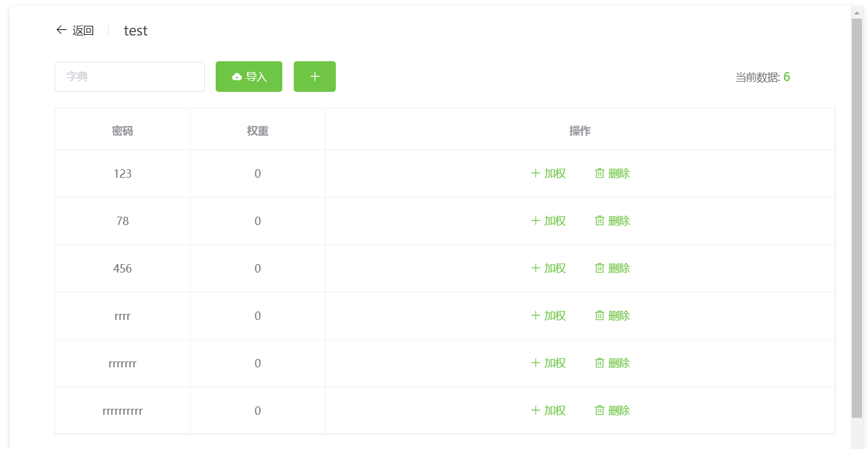Delete the rrrrrrr password row
Image resolution: width=868 pixels, height=449 pixels.
(612, 363)
